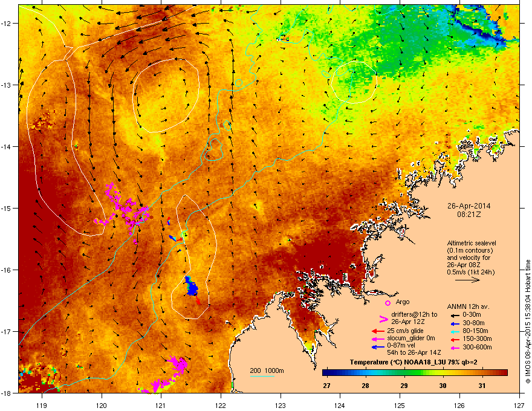The image size is (532, 411).
Task: Click the longitude axis label '121'
Action: click(x=161, y=405)
